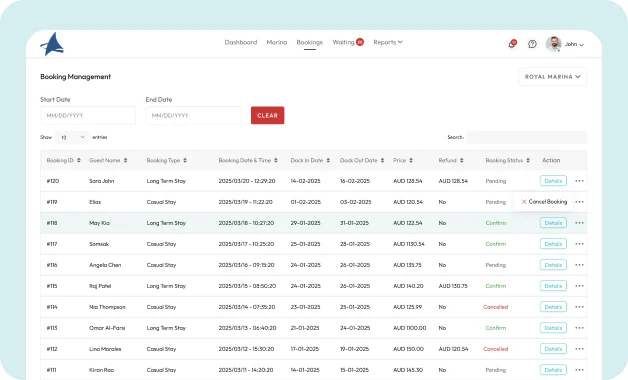This screenshot has height=380, width=628.
Task: Click the Waiting red count badge
Action: [360, 42]
